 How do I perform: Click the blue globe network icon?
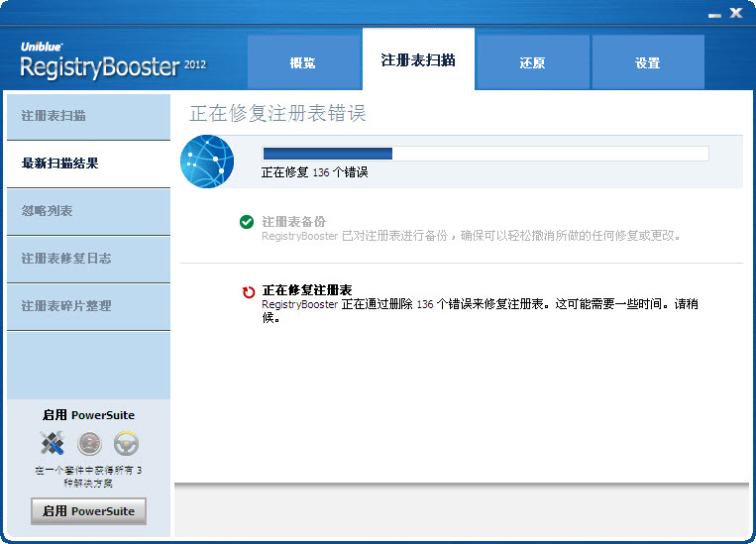[x=207, y=162]
